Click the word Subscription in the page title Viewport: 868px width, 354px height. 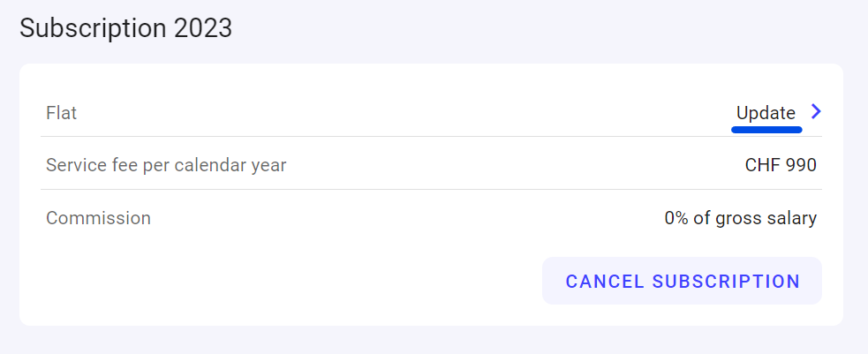[94, 27]
